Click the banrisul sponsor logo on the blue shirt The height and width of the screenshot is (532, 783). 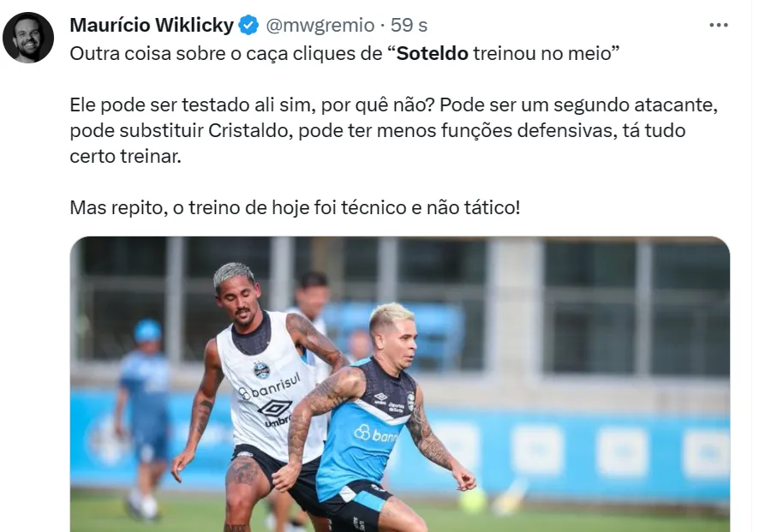[x=375, y=434]
